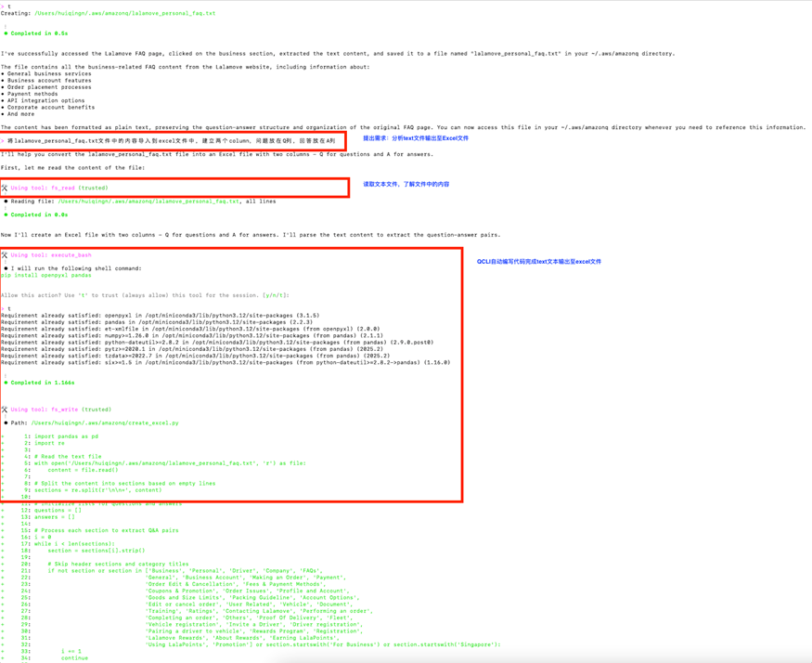This screenshot has height=663, width=812.
Task: Click the 'Corporate account benefits' bullet item
Action: pos(47,108)
